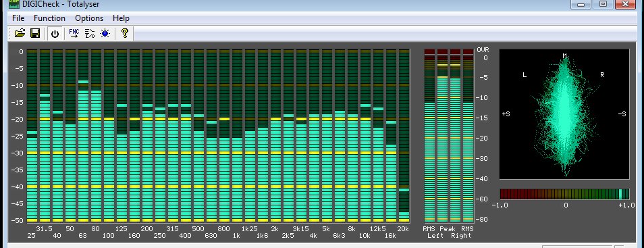The width and height of the screenshot is (644, 248).
Task: Click the blue lamp settings icon
Action: pyautogui.click(x=105, y=34)
